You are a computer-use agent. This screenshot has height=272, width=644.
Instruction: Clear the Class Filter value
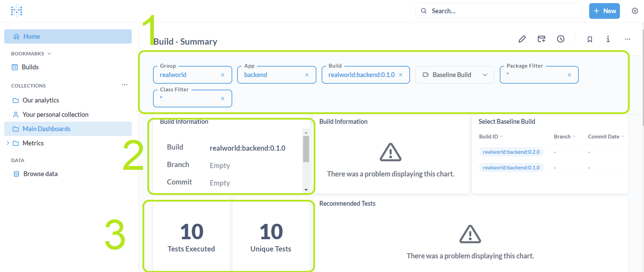point(222,99)
